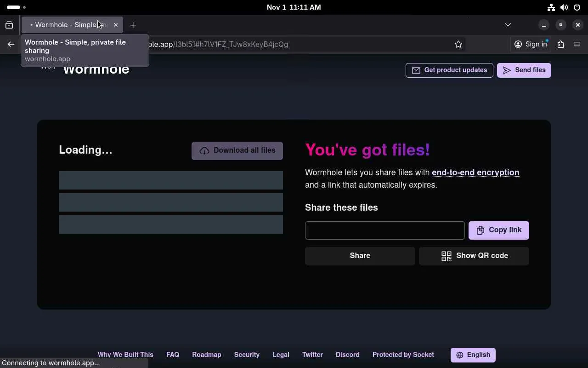Click the envelope icon for product updates
The width and height of the screenshot is (588, 368).
click(416, 70)
